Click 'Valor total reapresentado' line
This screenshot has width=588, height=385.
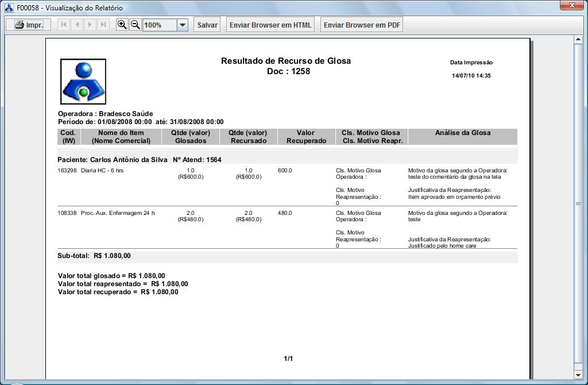pyautogui.click(x=123, y=284)
